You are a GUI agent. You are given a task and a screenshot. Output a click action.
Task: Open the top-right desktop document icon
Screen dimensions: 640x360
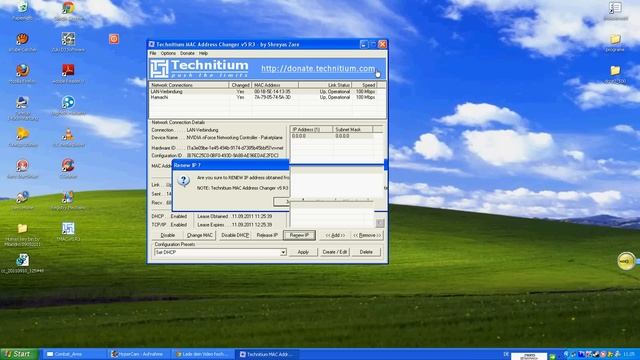(x=615, y=8)
